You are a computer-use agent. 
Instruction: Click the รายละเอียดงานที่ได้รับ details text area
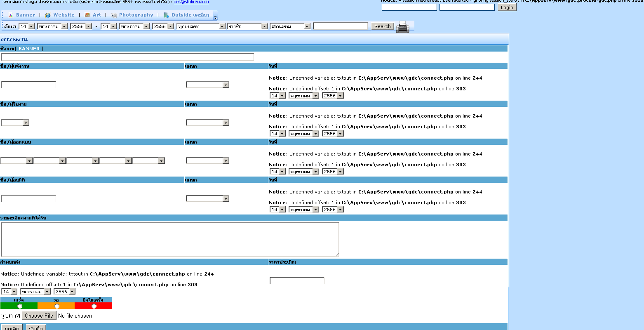pyautogui.click(x=170, y=239)
